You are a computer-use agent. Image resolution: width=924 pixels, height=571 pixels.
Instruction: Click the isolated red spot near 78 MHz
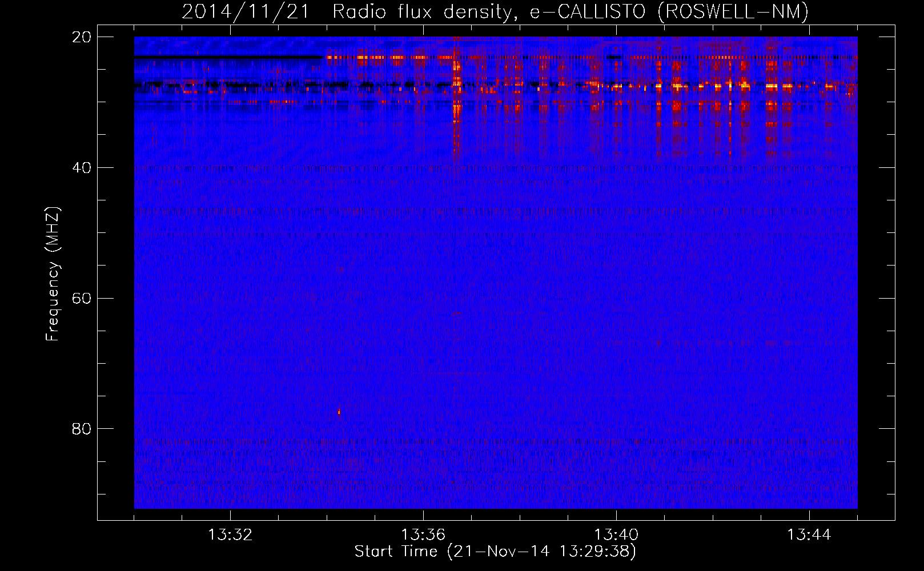point(339,412)
